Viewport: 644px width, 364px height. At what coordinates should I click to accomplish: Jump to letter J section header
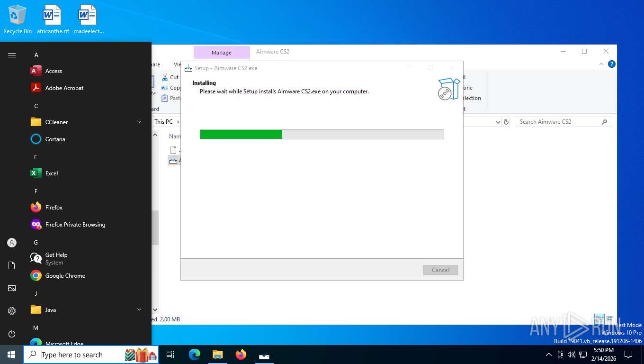pos(36,294)
